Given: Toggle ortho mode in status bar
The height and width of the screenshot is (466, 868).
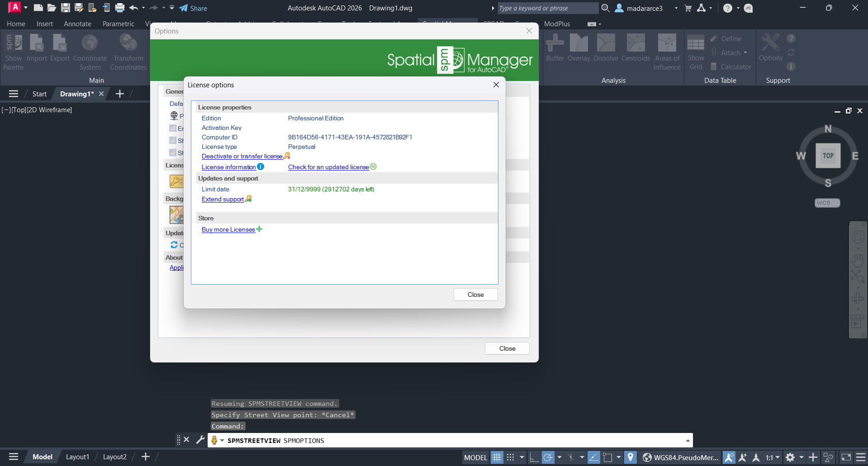Looking at the screenshot, I should 534,457.
